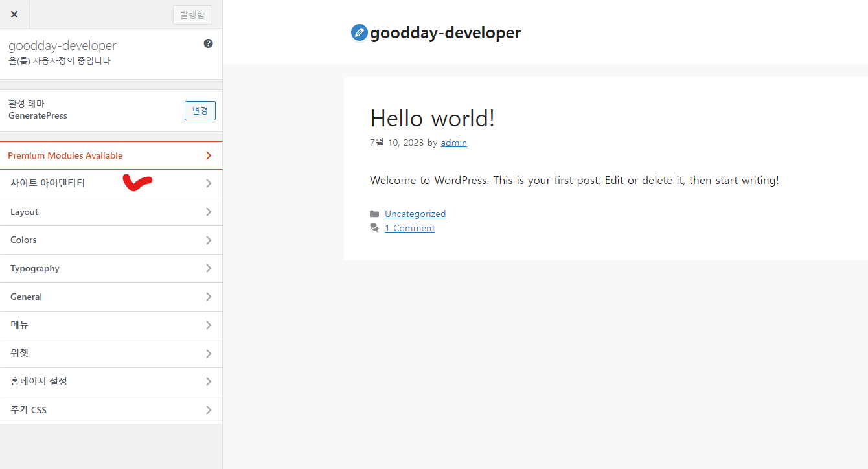Click the 발행함 publish button
Viewport: 868px width, 469px height.
(192, 14)
